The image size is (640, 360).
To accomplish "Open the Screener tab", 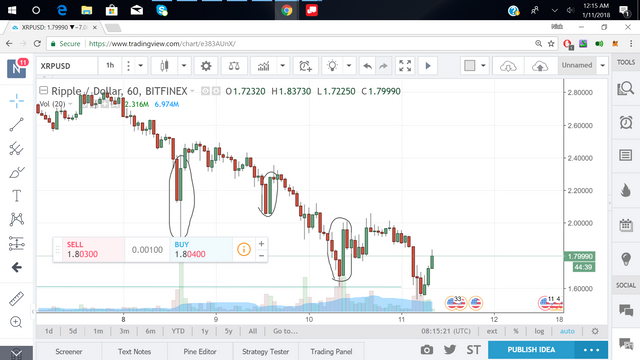I will point(69,351).
